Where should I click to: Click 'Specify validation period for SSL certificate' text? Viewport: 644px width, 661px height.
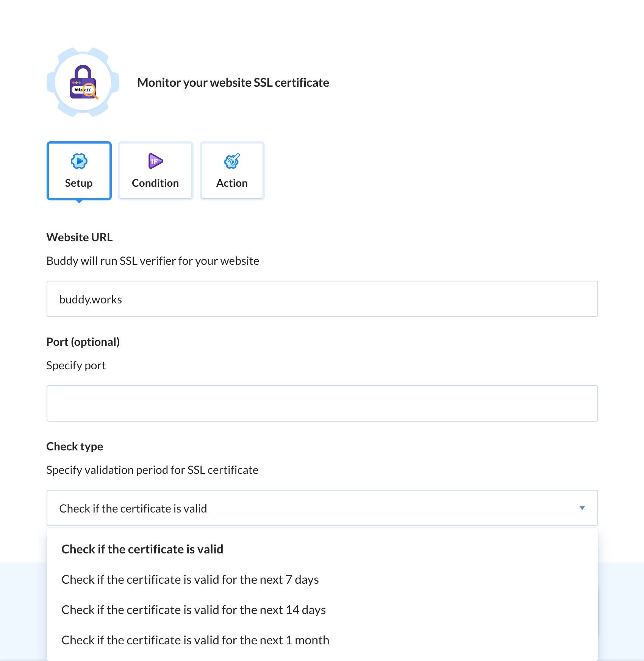point(152,470)
